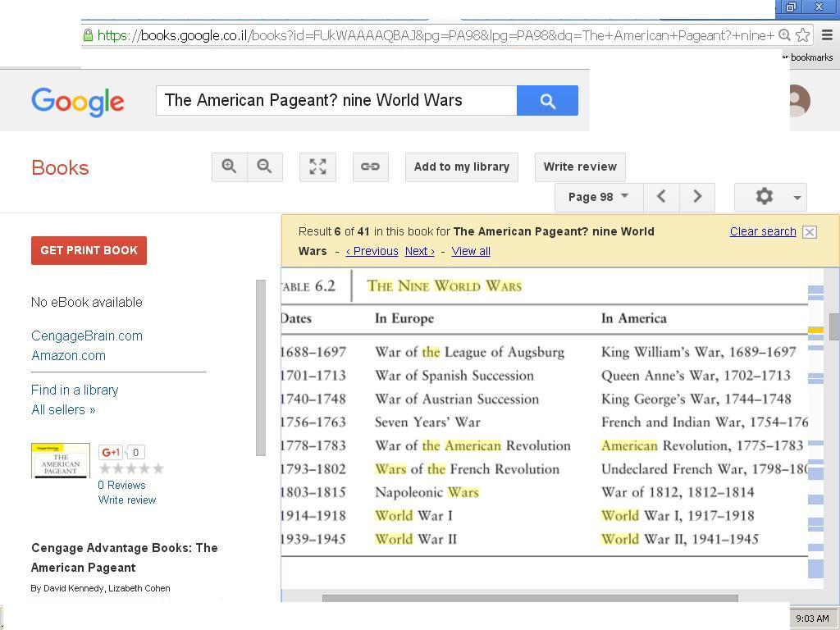Click the American Pageant cover thumbnail

[61, 460]
